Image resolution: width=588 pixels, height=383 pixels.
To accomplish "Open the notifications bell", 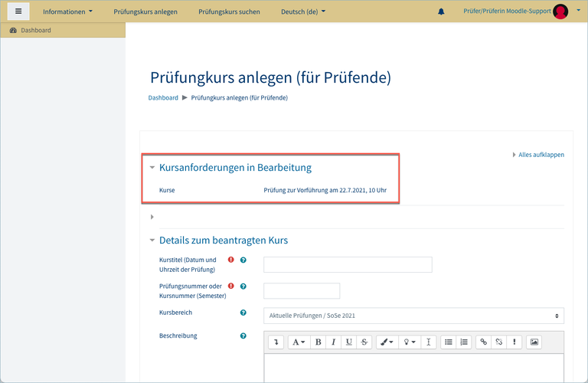I will coord(441,11).
